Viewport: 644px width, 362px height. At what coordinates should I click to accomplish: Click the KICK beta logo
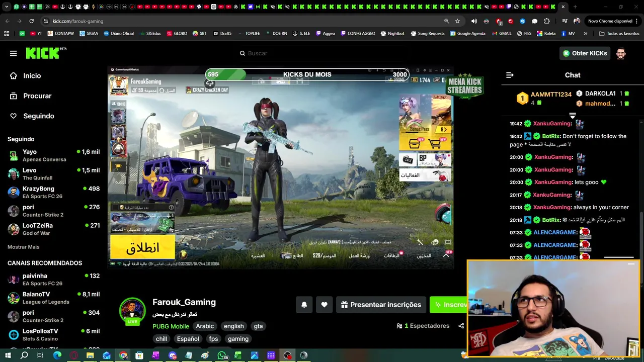(46, 53)
